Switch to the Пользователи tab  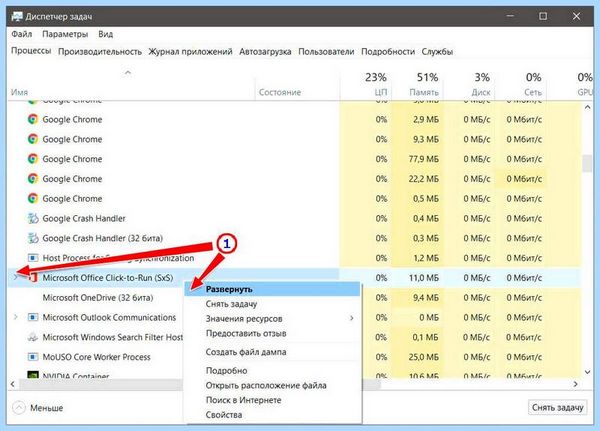pos(326,52)
